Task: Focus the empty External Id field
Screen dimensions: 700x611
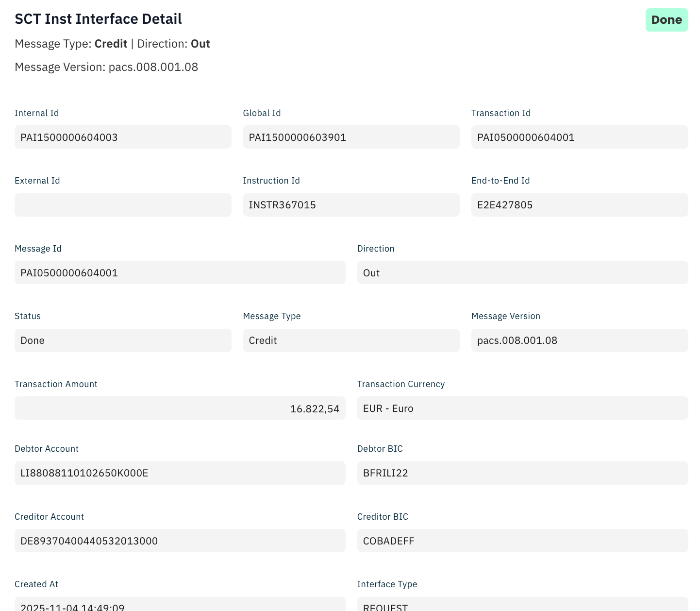Action: [123, 205]
